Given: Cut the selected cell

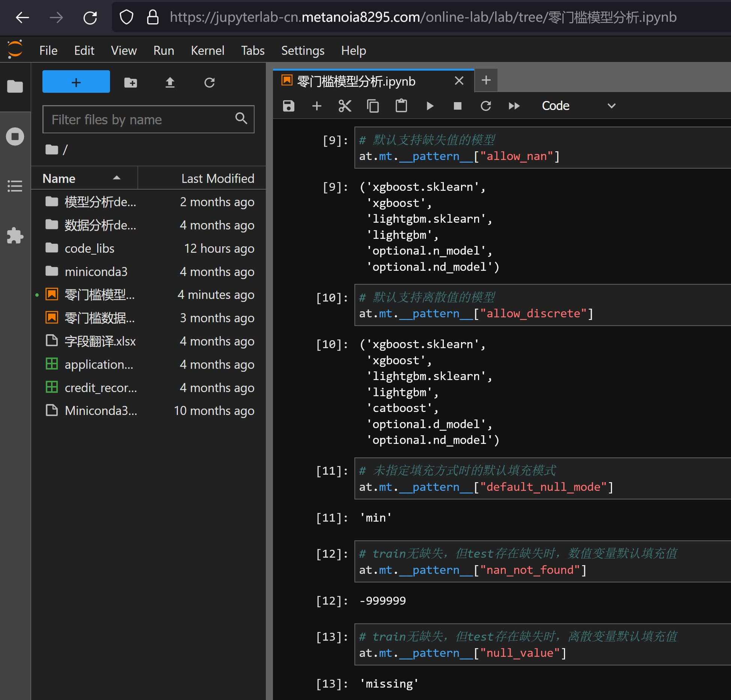Looking at the screenshot, I should point(345,106).
